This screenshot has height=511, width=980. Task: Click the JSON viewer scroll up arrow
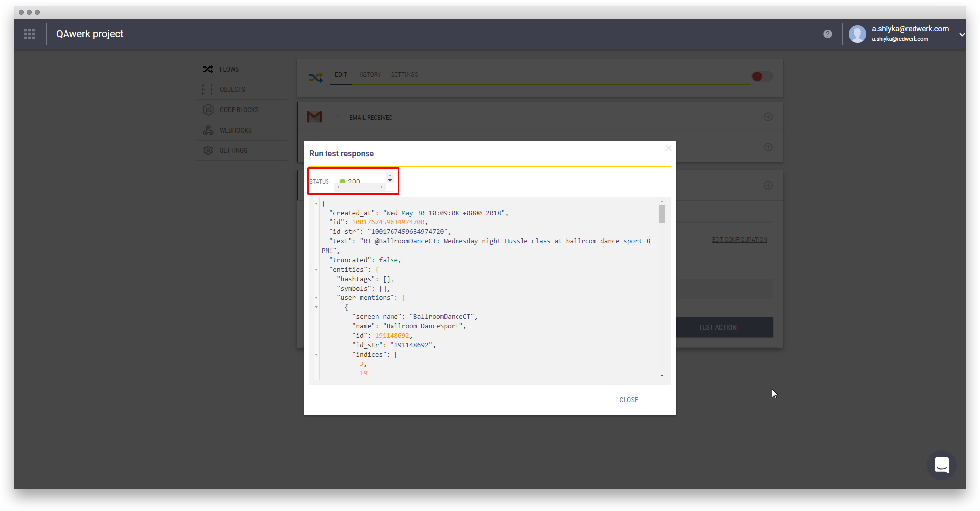point(662,201)
